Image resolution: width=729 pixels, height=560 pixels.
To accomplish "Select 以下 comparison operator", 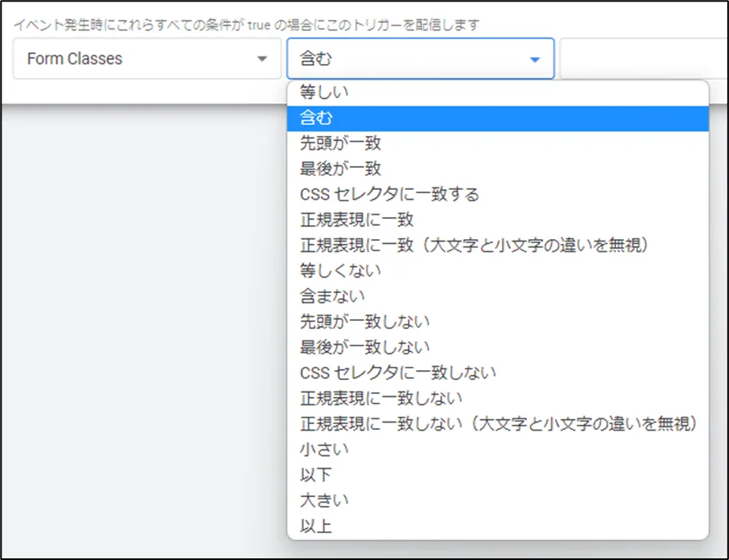I will point(316,475).
